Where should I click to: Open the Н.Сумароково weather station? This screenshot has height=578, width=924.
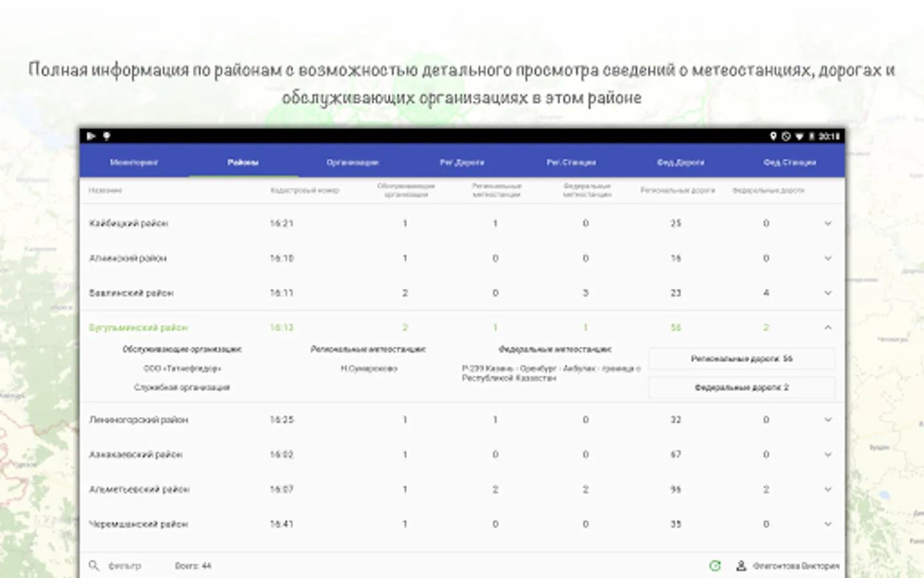tap(369, 369)
